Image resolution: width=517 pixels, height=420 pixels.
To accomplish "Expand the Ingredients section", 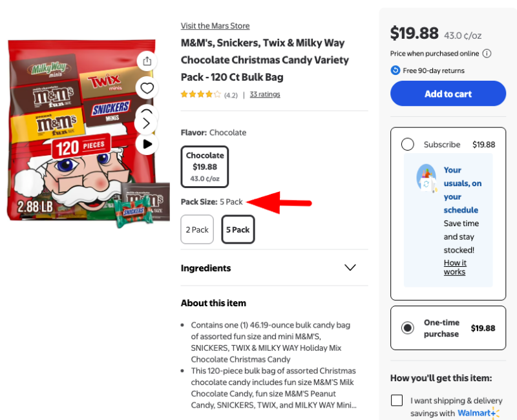I will [x=350, y=268].
